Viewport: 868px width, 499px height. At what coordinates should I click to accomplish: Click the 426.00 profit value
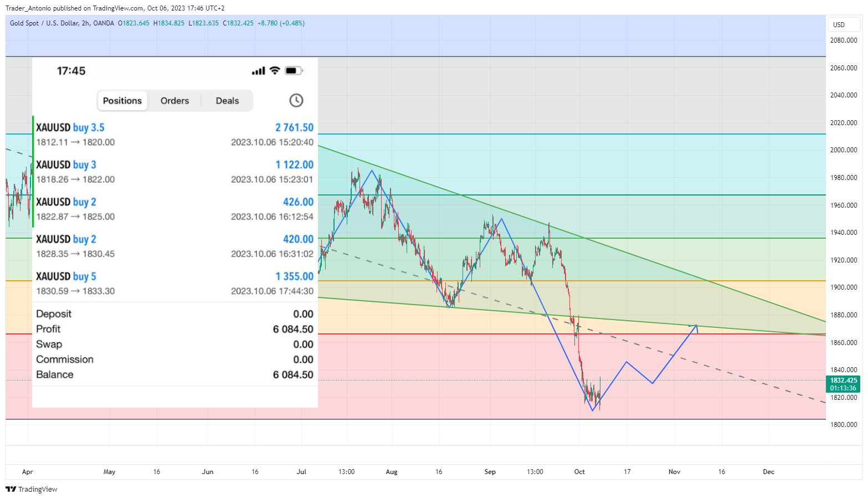[298, 202]
